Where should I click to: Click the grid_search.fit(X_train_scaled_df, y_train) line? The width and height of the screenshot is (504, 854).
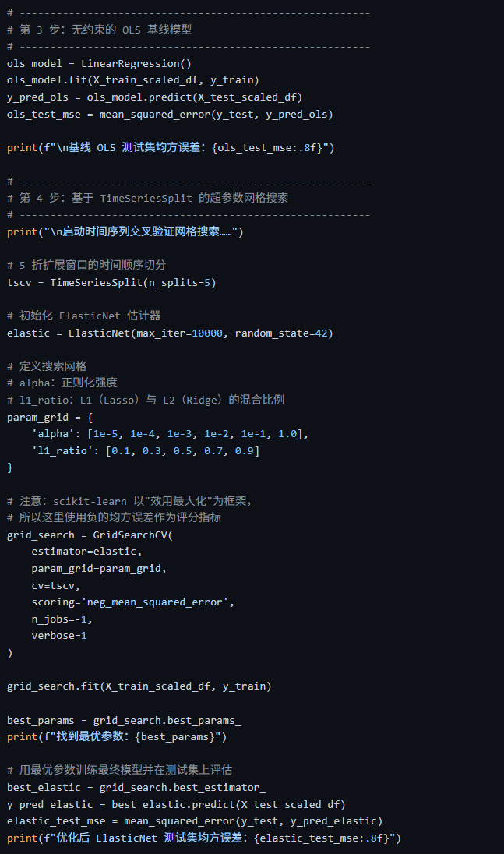[x=139, y=686]
